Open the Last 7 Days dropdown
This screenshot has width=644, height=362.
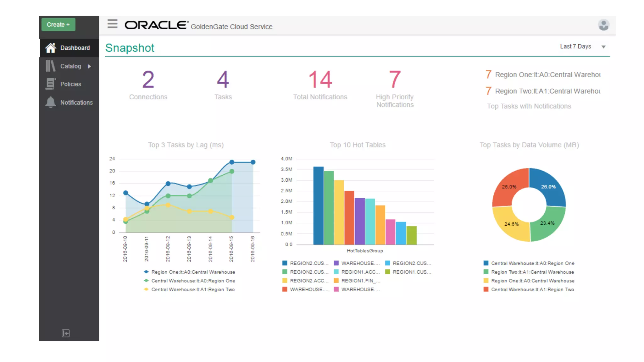575,47
